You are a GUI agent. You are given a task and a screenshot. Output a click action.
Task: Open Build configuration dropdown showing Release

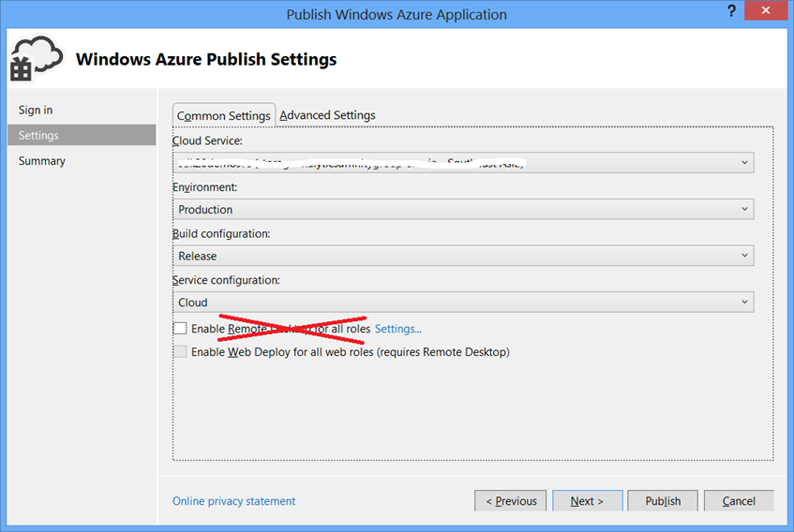(463, 256)
